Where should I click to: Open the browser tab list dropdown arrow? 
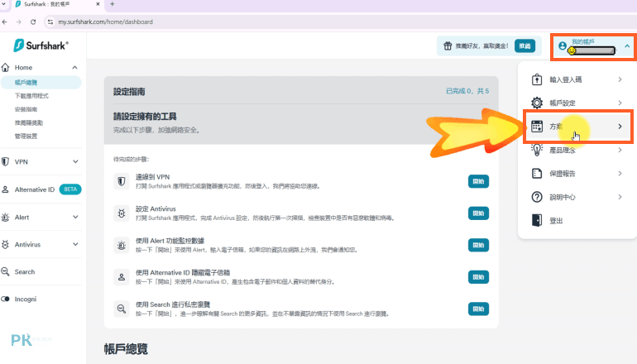pos(3,3)
